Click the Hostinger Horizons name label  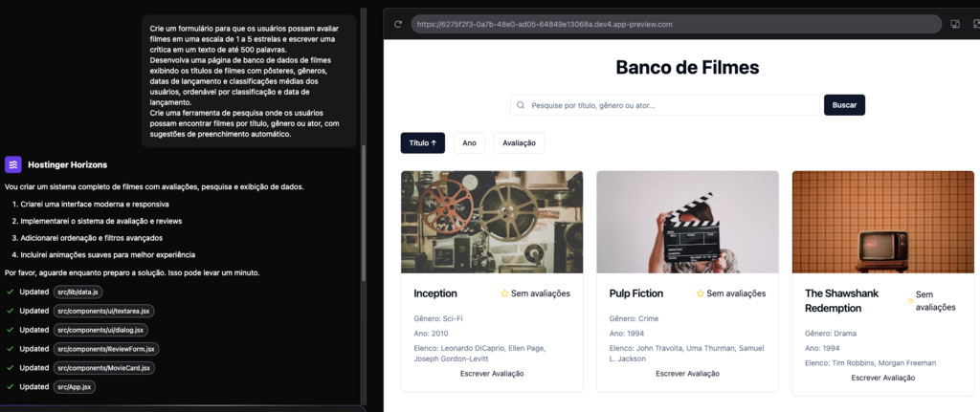tap(68, 164)
